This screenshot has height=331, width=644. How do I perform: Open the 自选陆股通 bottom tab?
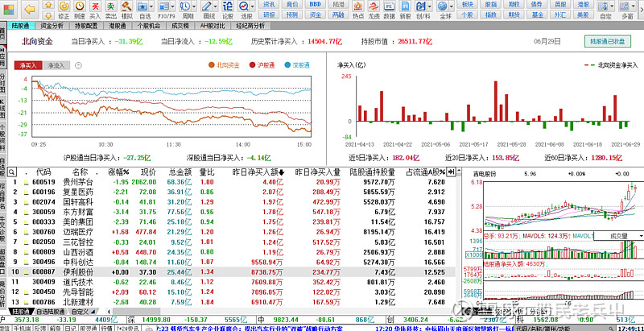[x=51, y=312]
